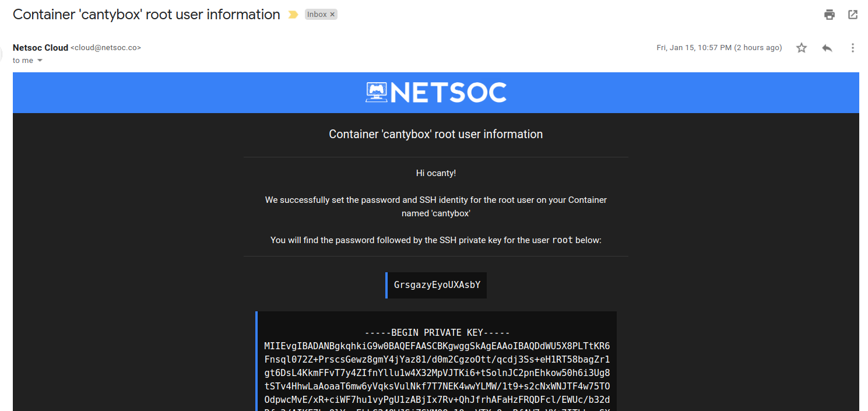Expand recipient details arrow beside 'to me'
The width and height of the screenshot is (868, 411).
click(40, 61)
